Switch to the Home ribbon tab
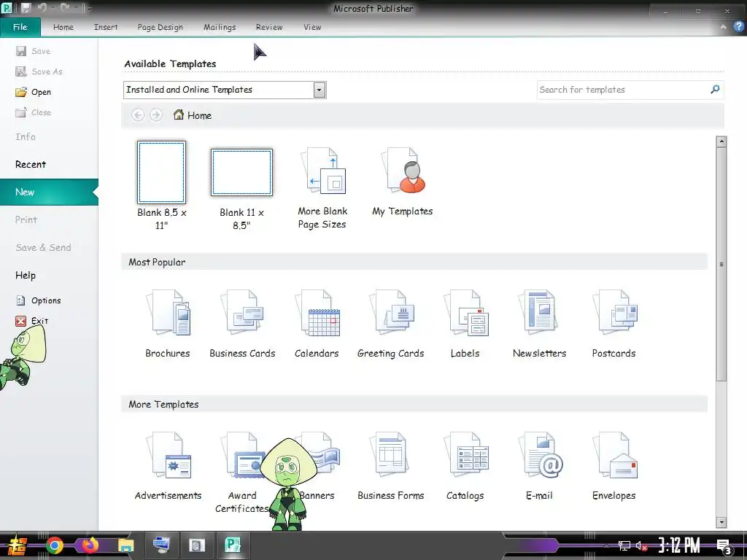The image size is (747, 560). [x=63, y=27]
